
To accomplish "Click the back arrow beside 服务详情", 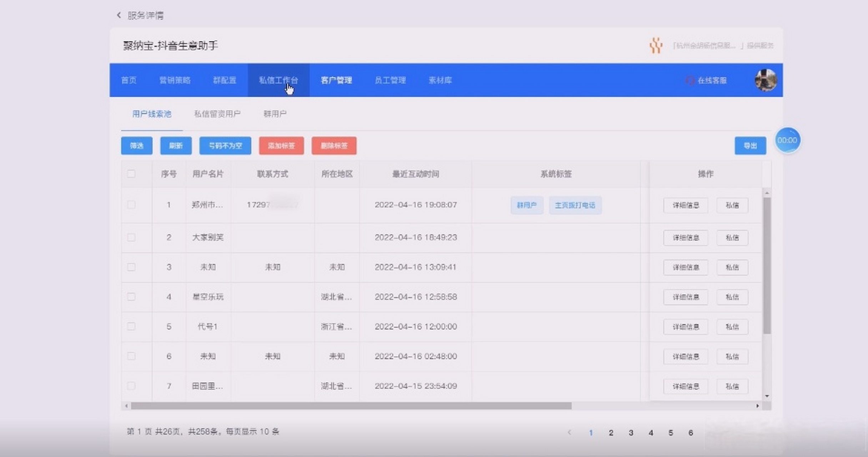I will [x=119, y=15].
